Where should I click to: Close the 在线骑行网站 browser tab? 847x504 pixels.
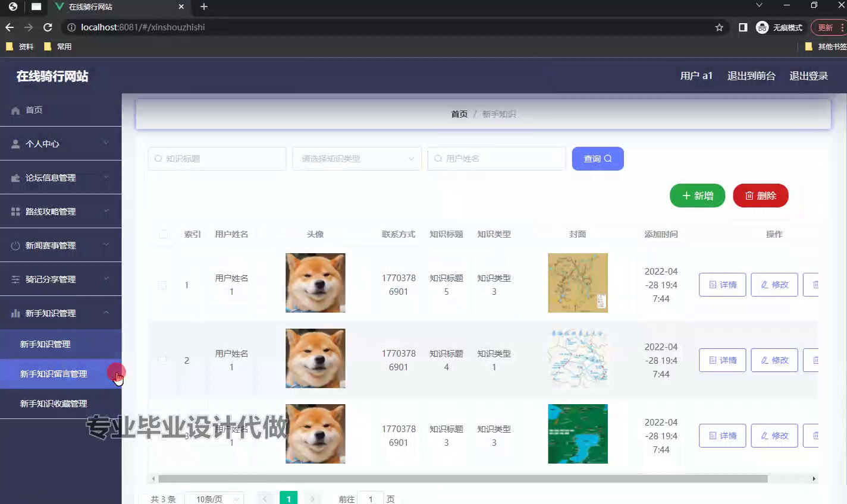coord(181,7)
